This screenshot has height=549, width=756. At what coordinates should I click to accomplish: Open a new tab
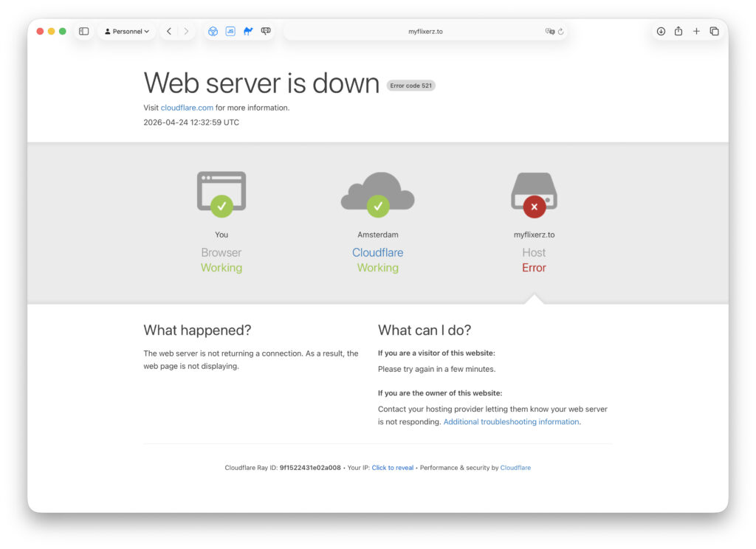coord(696,31)
